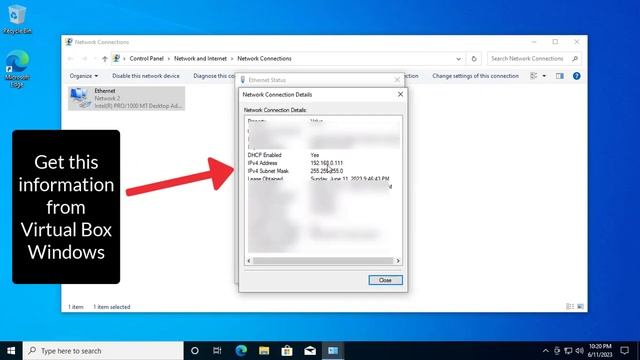Viewport: 640px width, 360px height.
Task: Click Network Connections in the breadcrumb
Action: (x=264, y=58)
